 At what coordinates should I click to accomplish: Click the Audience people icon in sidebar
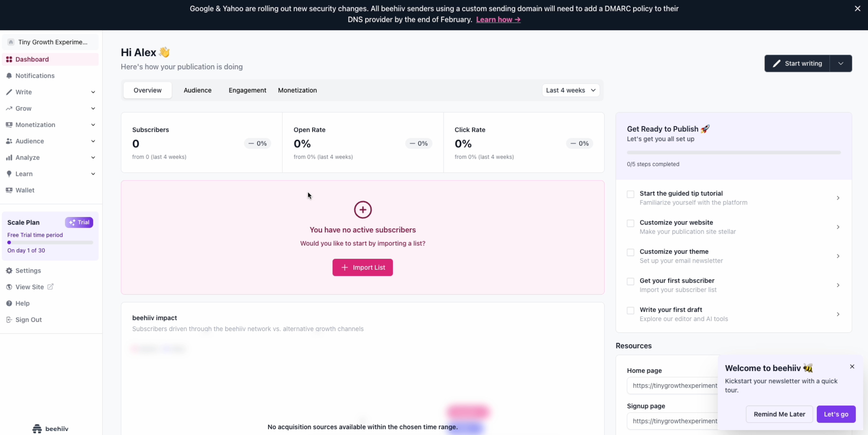point(9,141)
